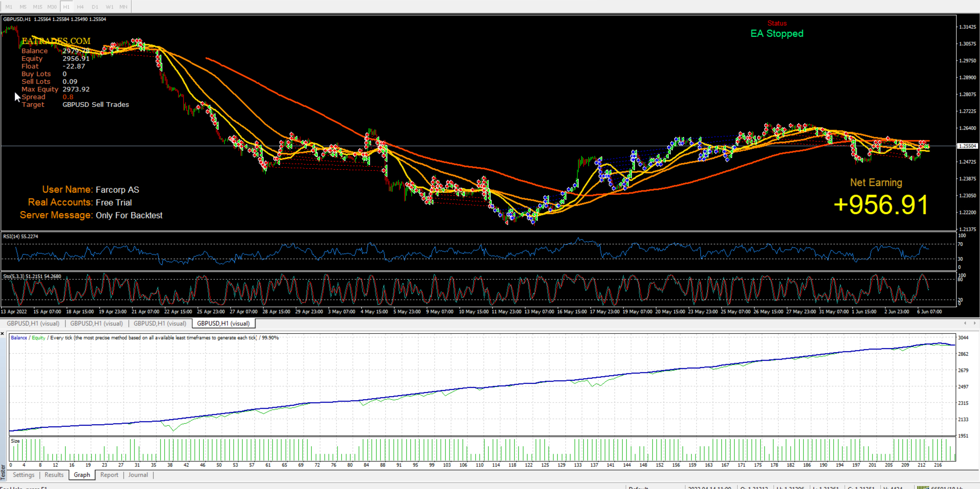The image size is (980, 489).
Task: Select the active GBPUSD,H1 (visual) chart tab
Action: tap(223, 323)
